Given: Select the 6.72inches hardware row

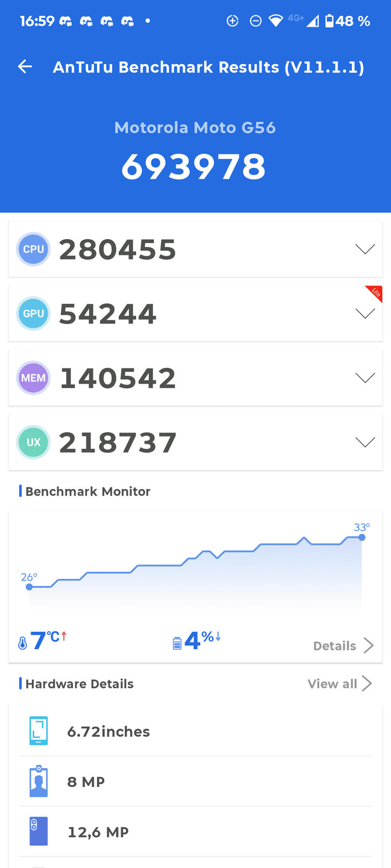Looking at the screenshot, I should (x=195, y=731).
